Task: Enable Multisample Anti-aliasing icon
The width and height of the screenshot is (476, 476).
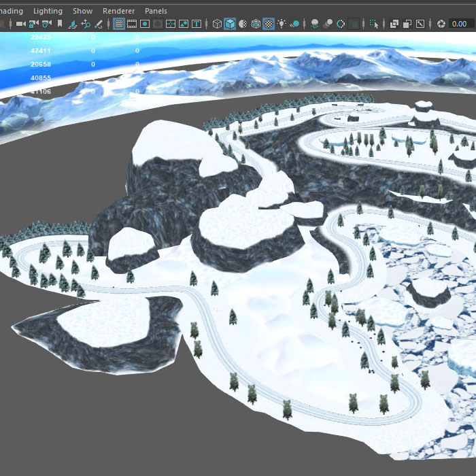Action: [340, 24]
